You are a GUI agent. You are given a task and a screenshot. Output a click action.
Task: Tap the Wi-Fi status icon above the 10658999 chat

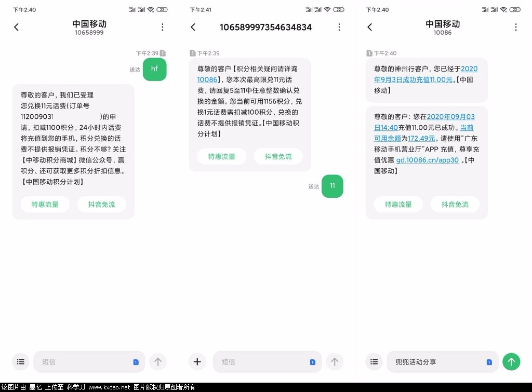coord(151,9)
